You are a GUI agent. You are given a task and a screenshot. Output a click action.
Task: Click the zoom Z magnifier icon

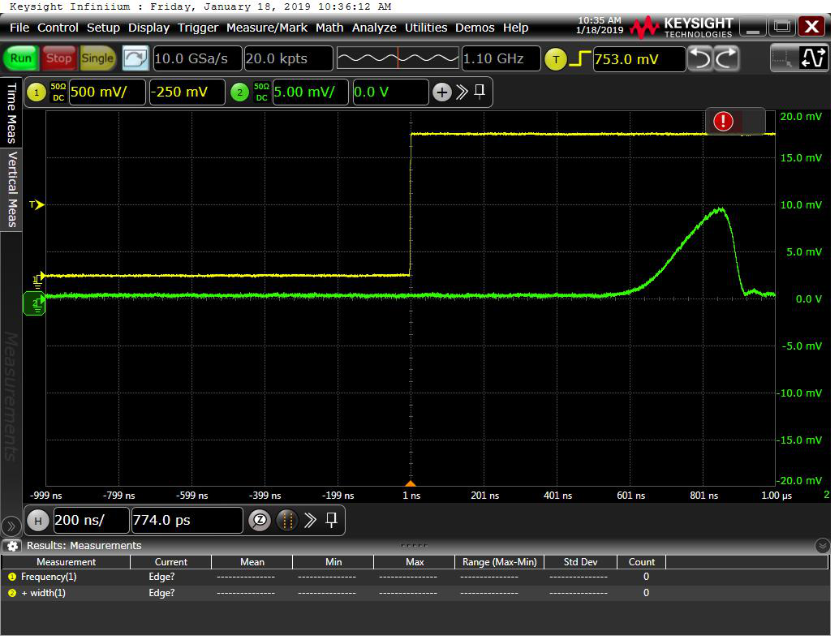pyautogui.click(x=258, y=520)
